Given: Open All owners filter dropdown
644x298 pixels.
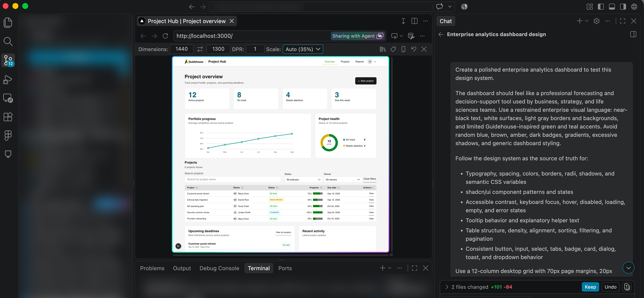Looking at the screenshot, I should [343, 179].
